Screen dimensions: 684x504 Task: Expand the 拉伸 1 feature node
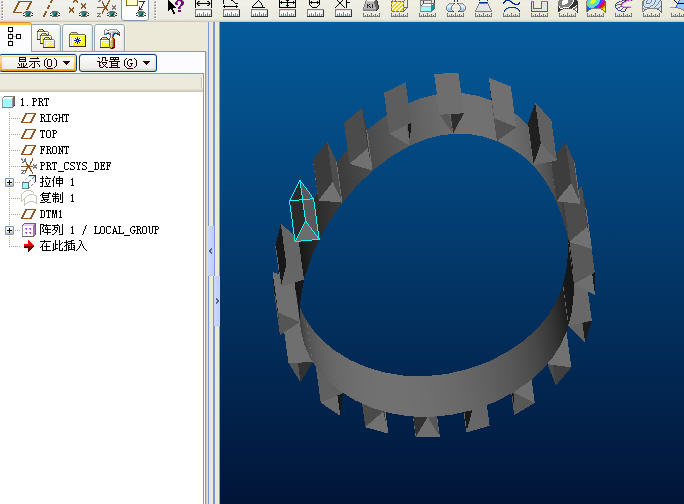click(x=9, y=182)
